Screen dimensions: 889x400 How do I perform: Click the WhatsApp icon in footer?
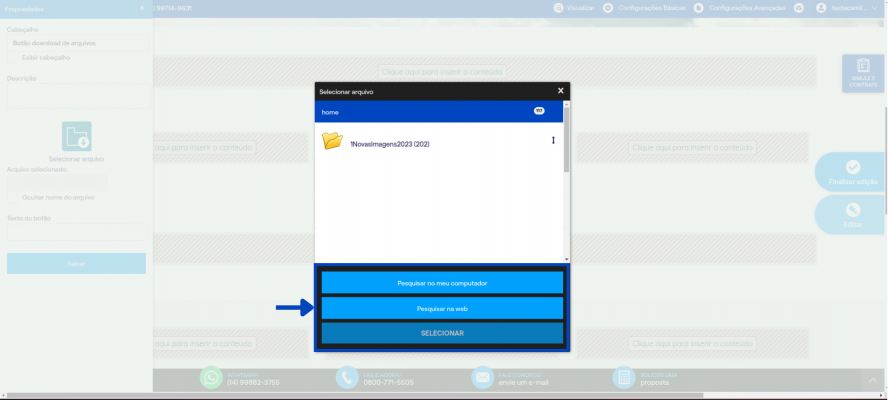point(211,378)
